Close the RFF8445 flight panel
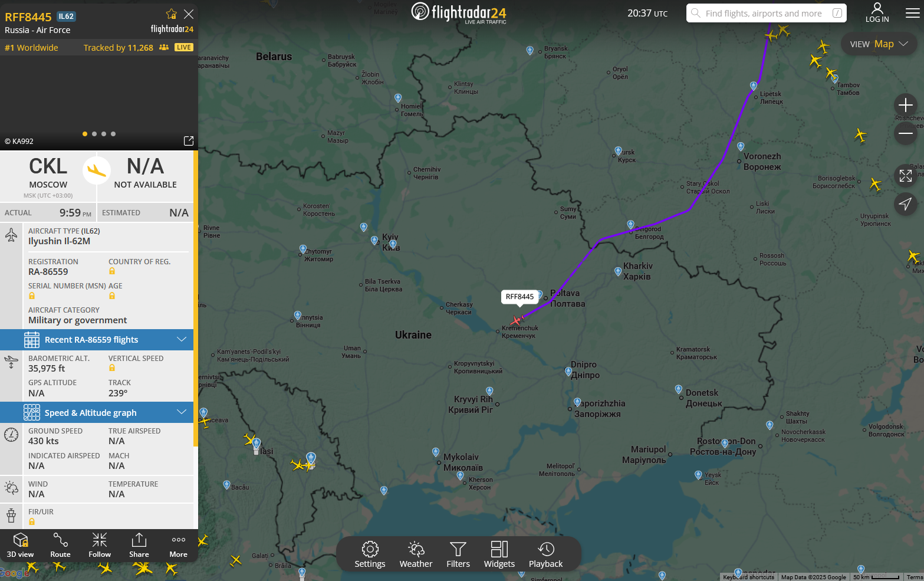This screenshot has height=581, width=924. click(189, 14)
